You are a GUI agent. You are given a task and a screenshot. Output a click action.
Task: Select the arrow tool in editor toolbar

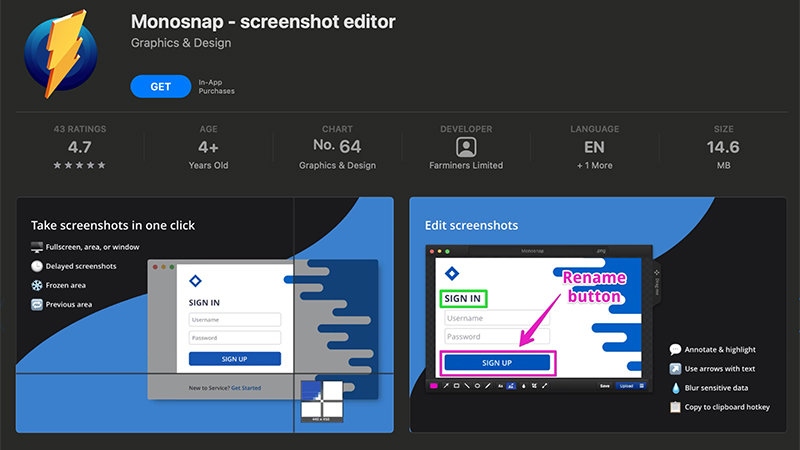pos(446,386)
